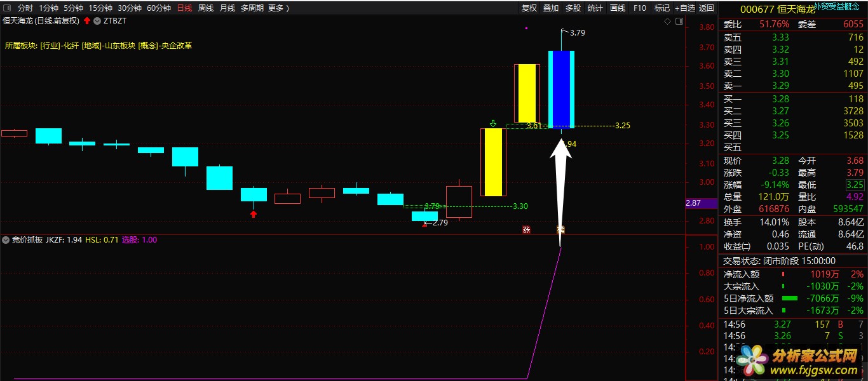Open the 复权 adjustment option
868x381 pixels.
(529, 8)
